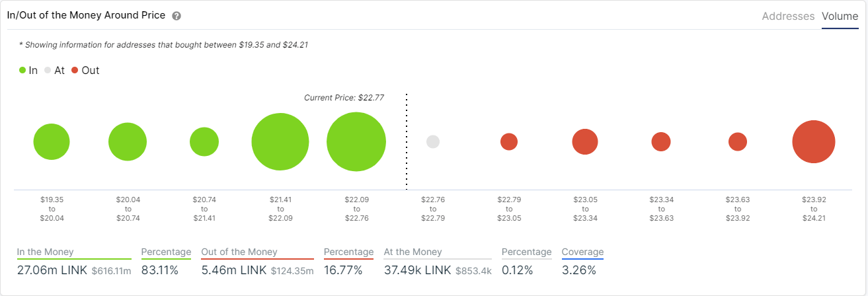Screen dimensions: 868x296
Task: Click the Coverage label
Action: coord(582,252)
